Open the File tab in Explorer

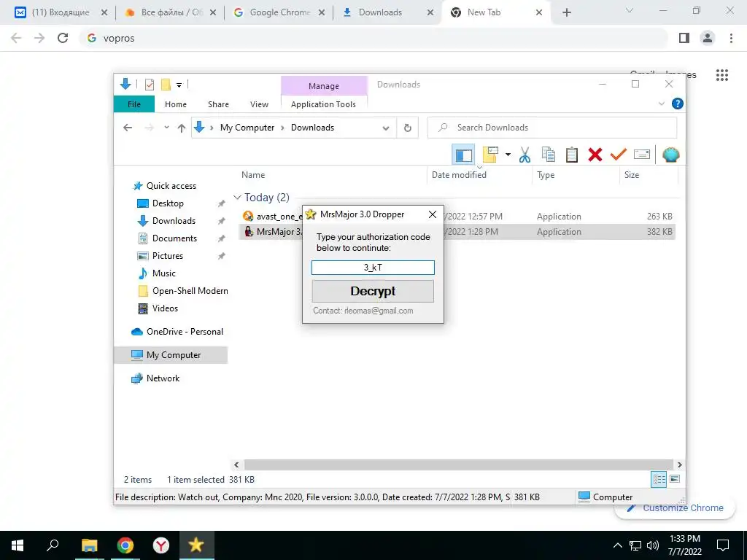134,104
